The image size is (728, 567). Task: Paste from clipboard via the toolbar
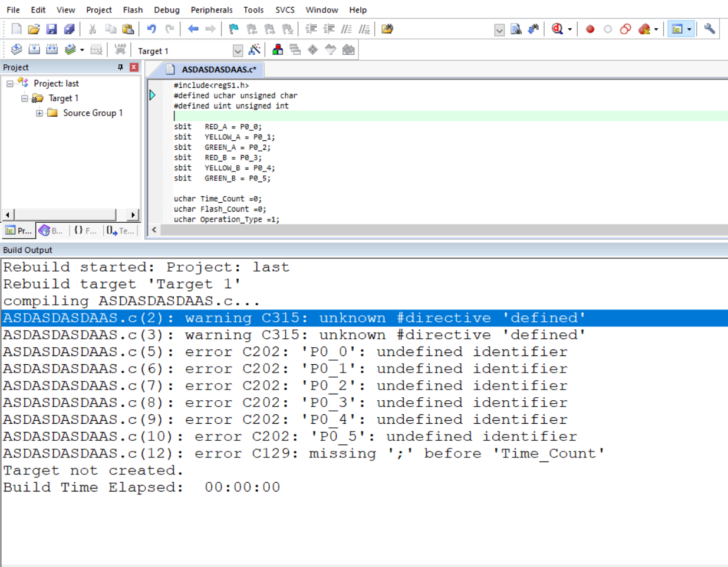point(128,29)
